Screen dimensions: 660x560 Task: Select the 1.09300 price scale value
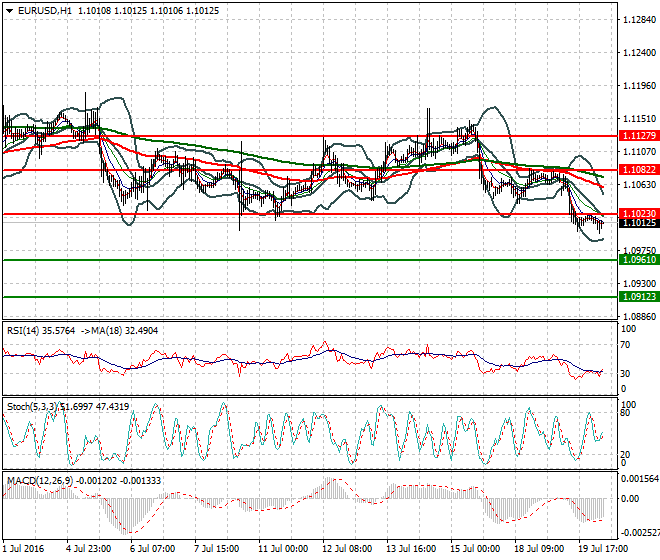click(x=639, y=283)
